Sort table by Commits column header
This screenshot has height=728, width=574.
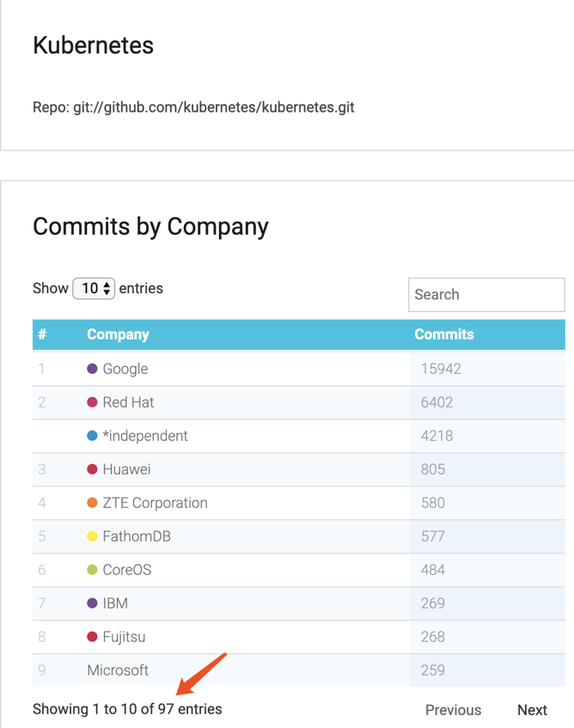click(443, 334)
